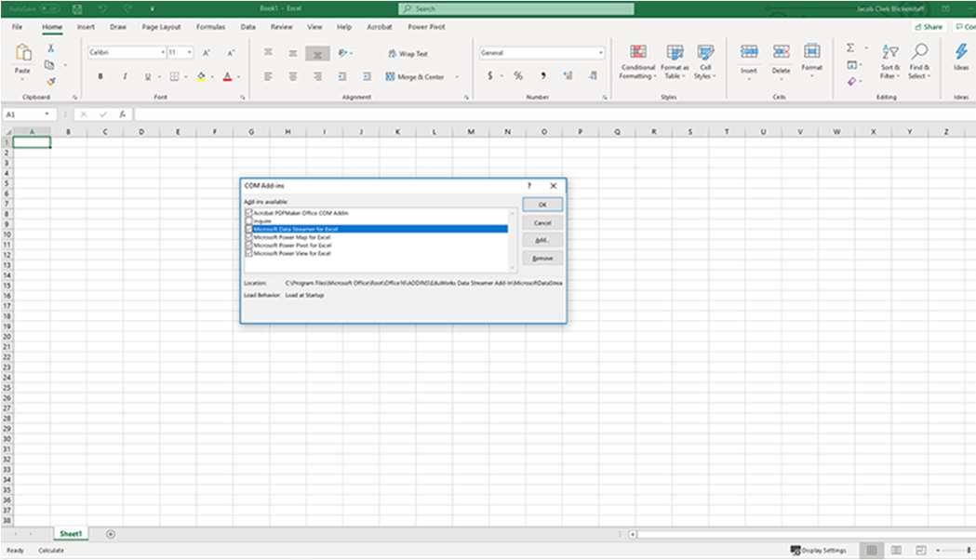Click the Bottom Align icon
The image size is (976, 560).
pyautogui.click(x=317, y=54)
